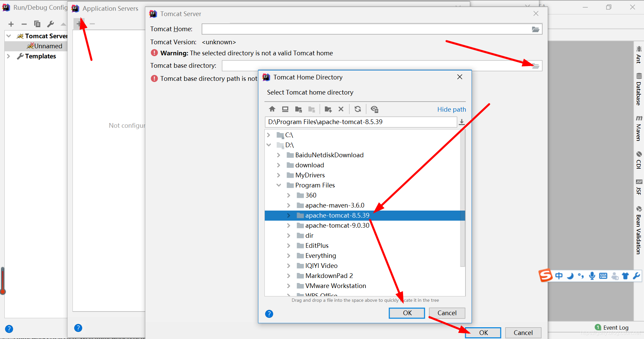Screen dimensions: 644x339
Task: Open help in Run/Debug Configurations dialog
Action: pos(9,329)
